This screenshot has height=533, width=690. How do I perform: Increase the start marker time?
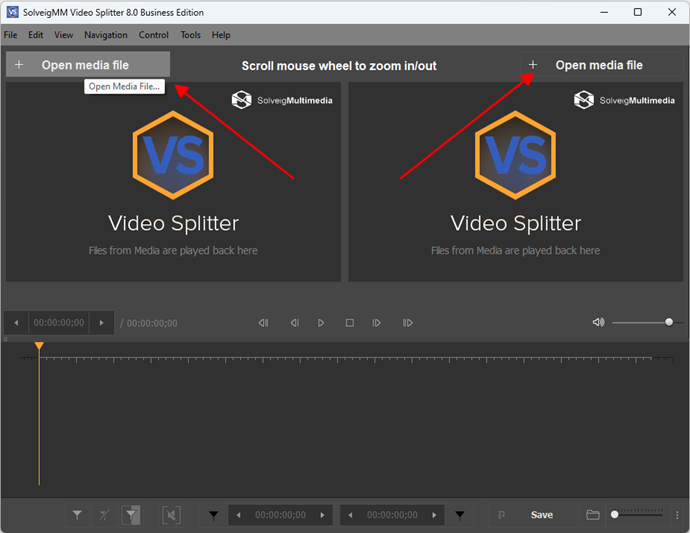(323, 515)
